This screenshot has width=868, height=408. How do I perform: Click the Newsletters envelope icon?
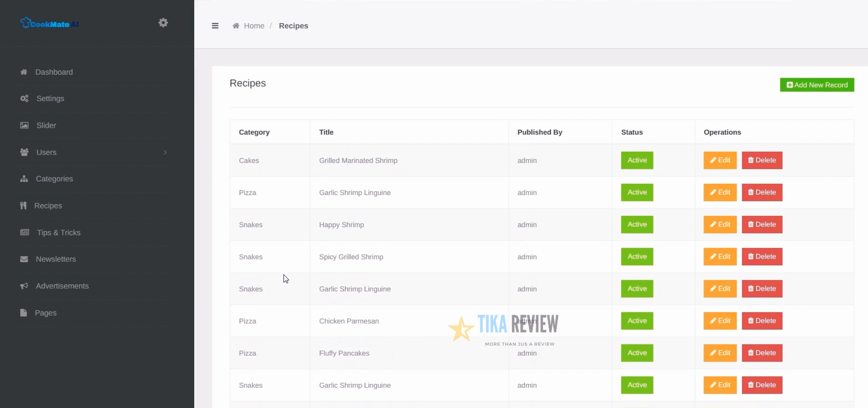point(23,259)
